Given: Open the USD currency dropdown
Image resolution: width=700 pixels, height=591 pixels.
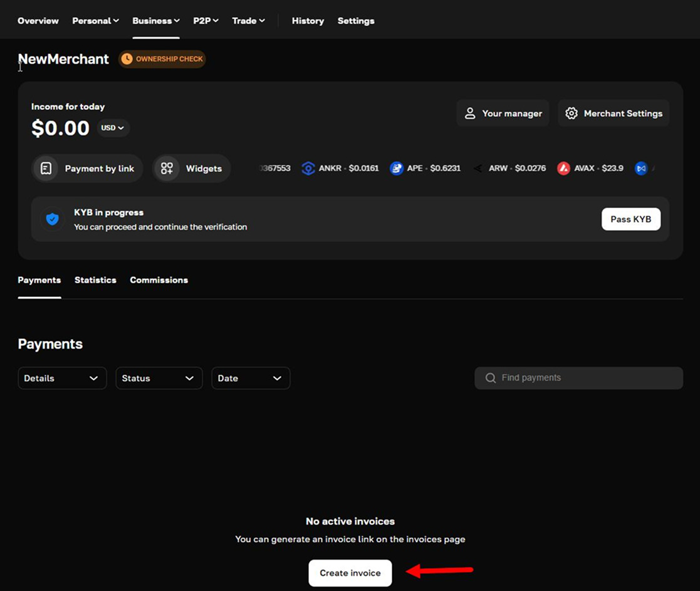Looking at the screenshot, I should click(x=113, y=128).
